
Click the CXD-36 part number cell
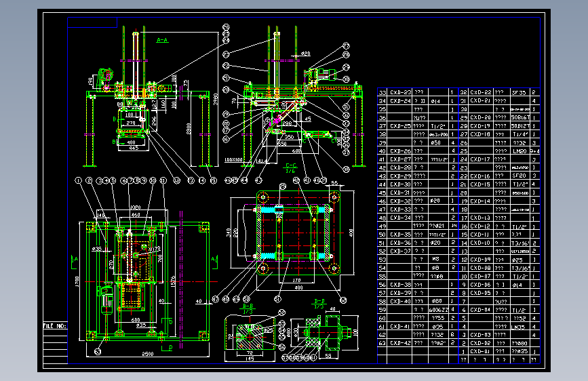pos(401,243)
